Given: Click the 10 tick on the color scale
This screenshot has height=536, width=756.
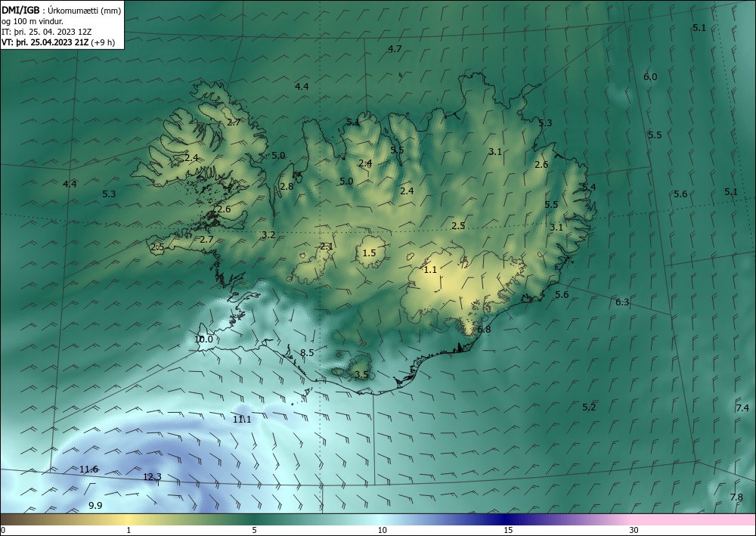Looking at the screenshot, I should pyautogui.click(x=383, y=530).
